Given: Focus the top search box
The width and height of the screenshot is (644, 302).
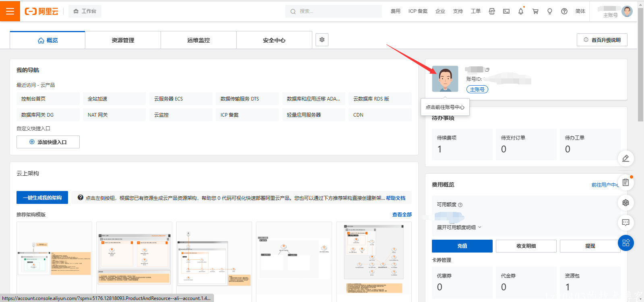Looking at the screenshot, I should pyautogui.click(x=334, y=11).
